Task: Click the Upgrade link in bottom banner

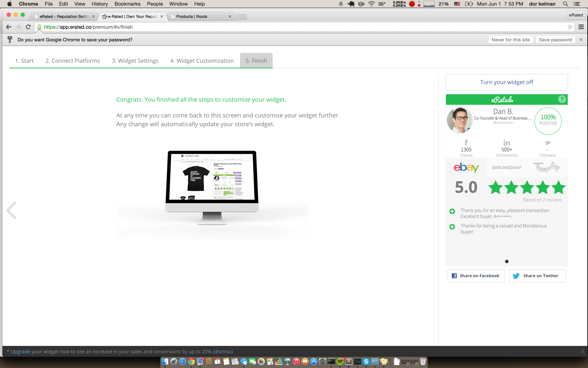Action: point(20,352)
